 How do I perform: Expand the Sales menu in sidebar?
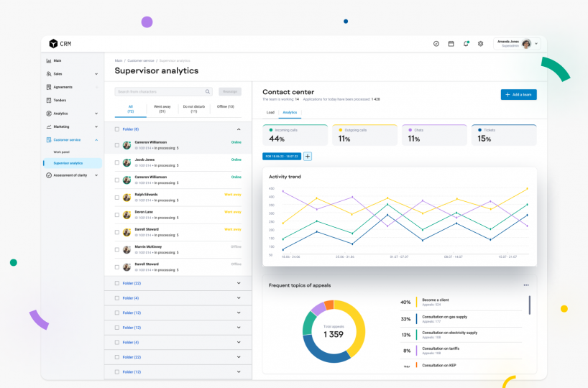(96, 74)
